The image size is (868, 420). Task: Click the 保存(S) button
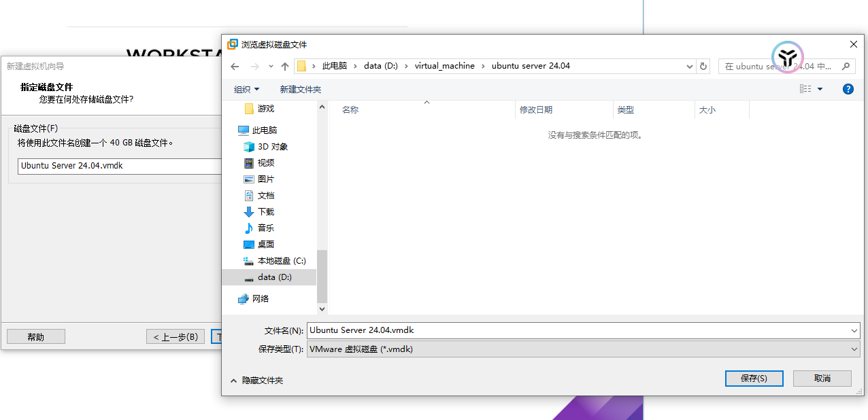pyautogui.click(x=754, y=379)
